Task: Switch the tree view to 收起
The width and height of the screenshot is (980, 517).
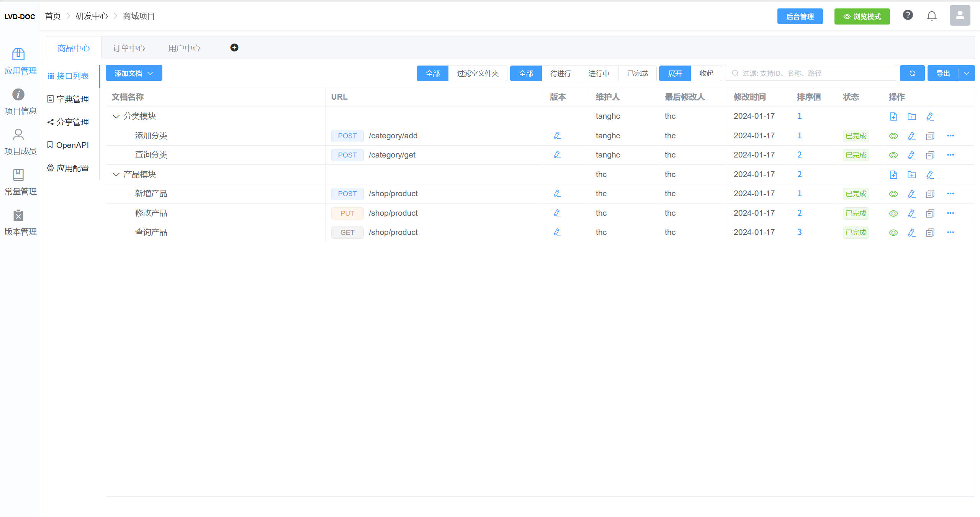Action: click(x=706, y=73)
